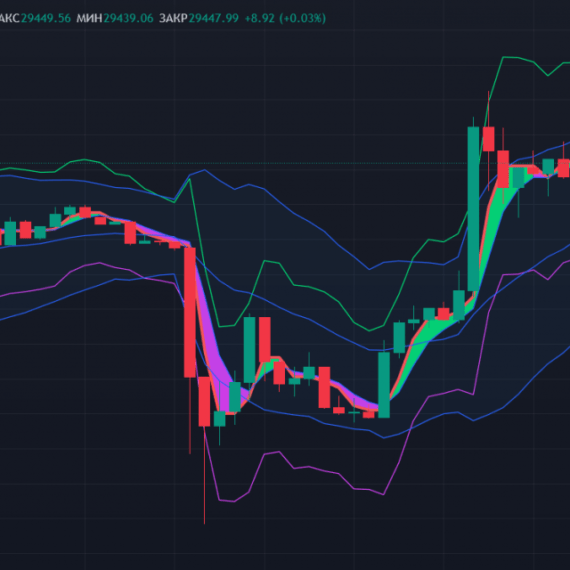Click the ЗАКР value 29447.99

point(213,18)
